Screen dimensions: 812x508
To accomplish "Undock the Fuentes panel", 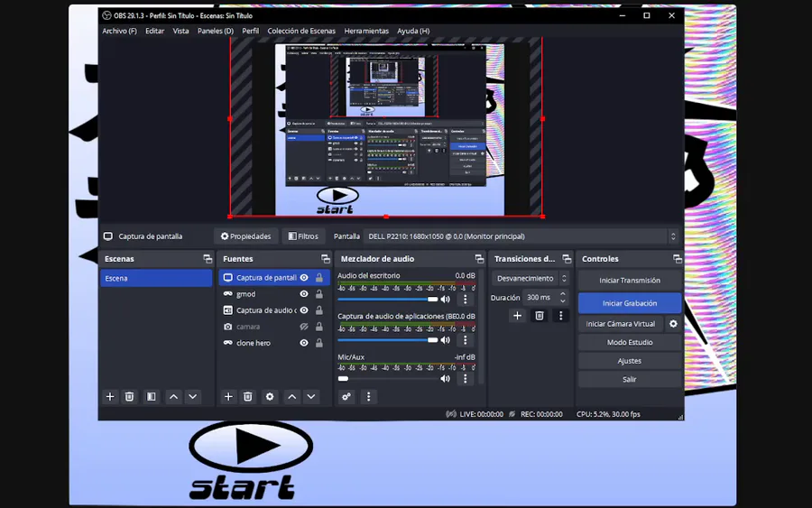I will pos(325,259).
